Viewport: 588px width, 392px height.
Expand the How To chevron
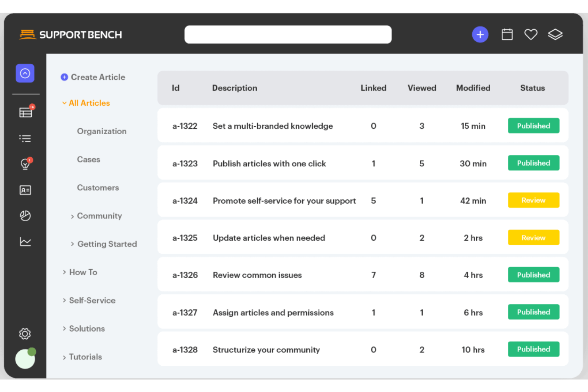(x=64, y=272)
